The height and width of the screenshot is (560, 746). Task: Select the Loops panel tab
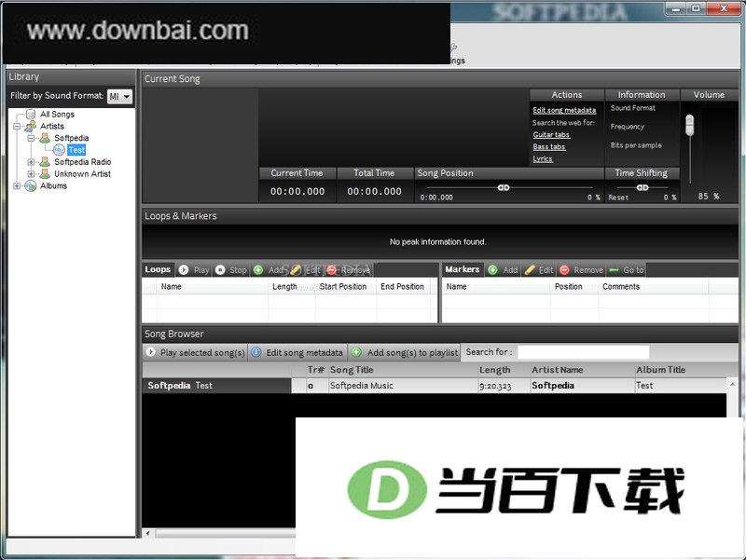click(x=158, y=269)
